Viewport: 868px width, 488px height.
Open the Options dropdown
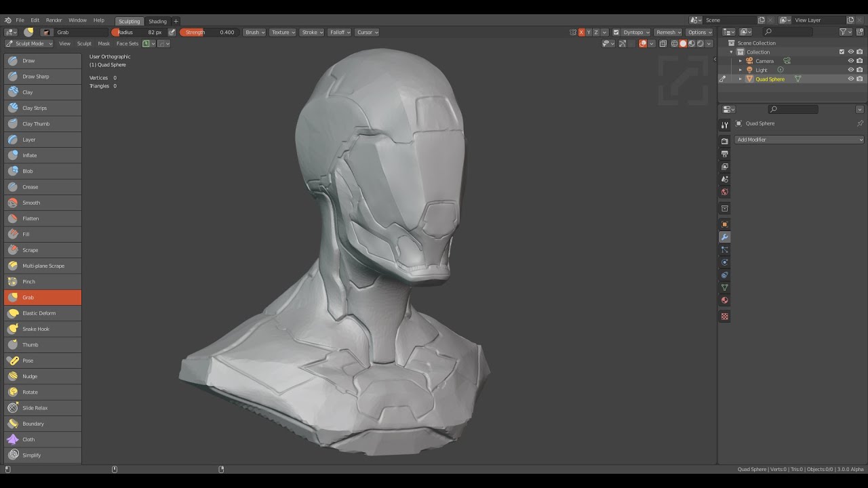click(x=699, y=32)
